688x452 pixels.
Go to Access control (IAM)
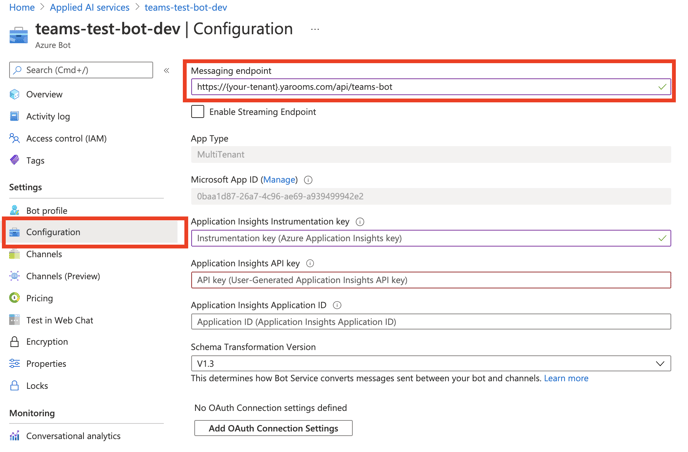click(66, 138)
